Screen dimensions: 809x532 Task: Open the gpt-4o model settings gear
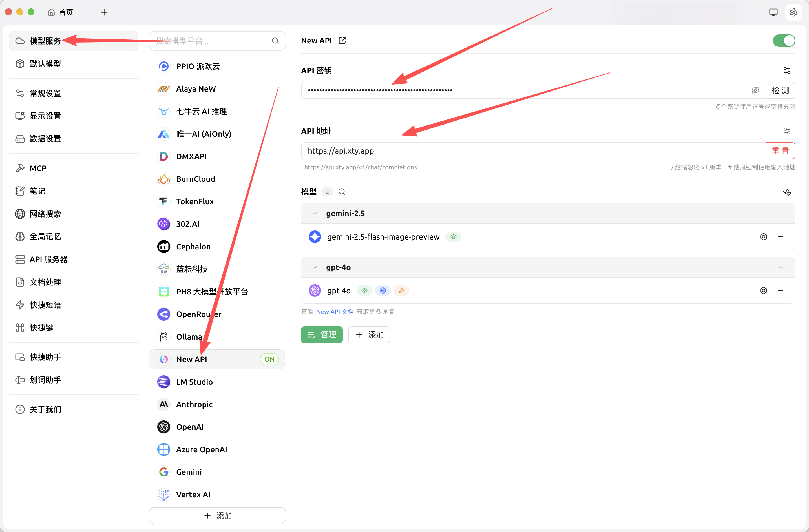tap(763, 291)
